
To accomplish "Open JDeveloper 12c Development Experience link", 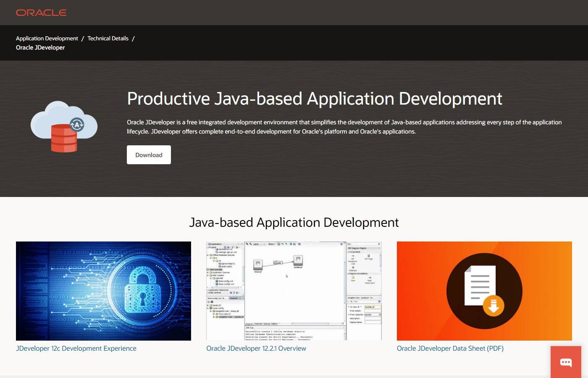I will point(76,348).
